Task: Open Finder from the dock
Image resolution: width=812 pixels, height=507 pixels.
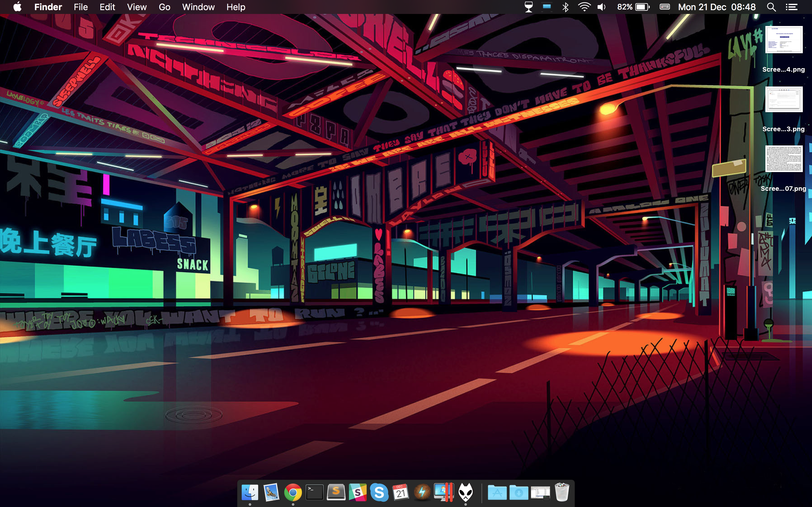Action: pos(250,492)
